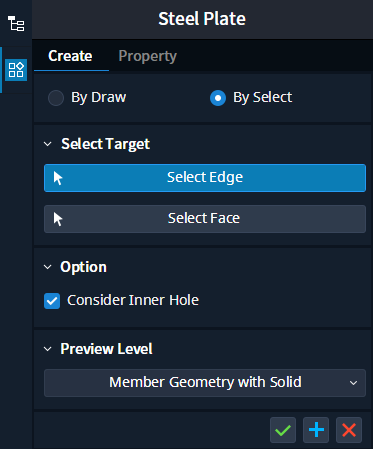373x449 pixels.
Task: Select the components grid sidebar icon
Action: pos(16,70)
